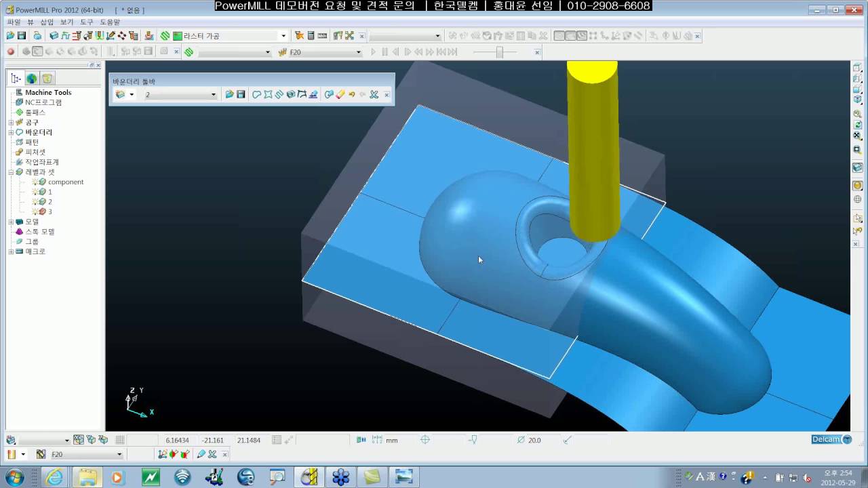
Task: Click the Delcam logo in status bar
Action: coord(831,439)
